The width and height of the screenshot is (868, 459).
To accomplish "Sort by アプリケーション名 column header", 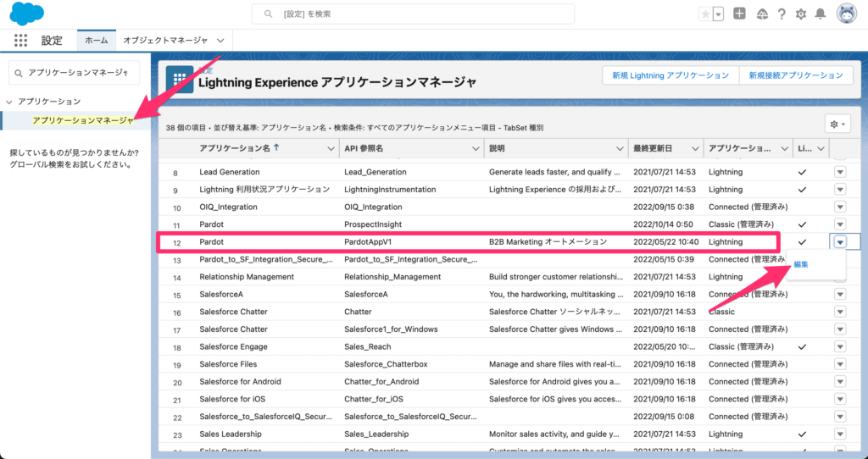I will pos(235,148).
